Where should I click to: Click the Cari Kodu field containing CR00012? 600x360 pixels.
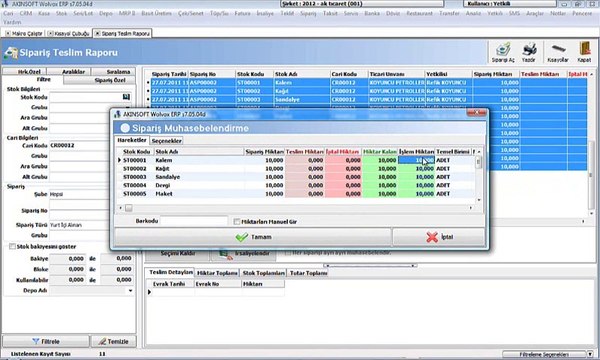pos(80,146)
